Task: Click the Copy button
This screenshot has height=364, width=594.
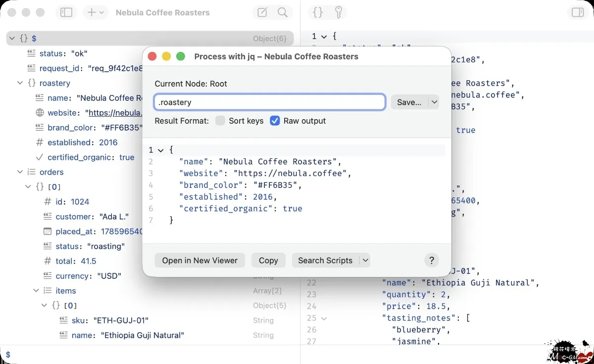Action: coord(268,261)
